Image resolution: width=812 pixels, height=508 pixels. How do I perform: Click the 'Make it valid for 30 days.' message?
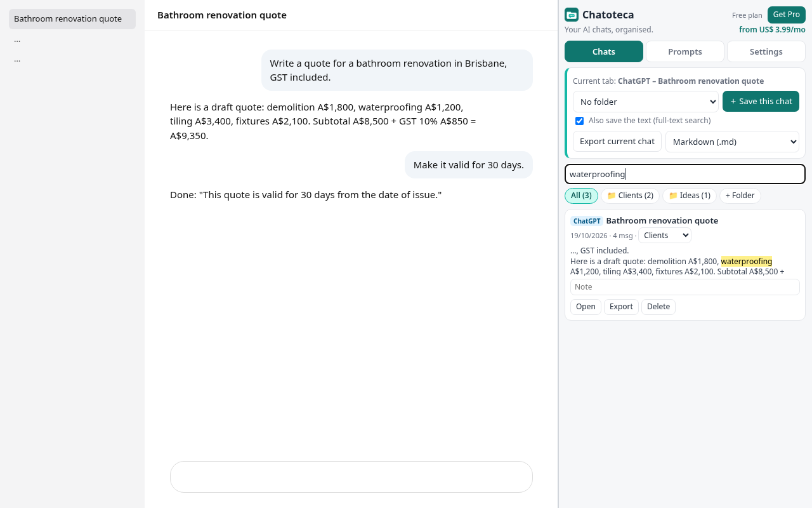point(469,165)
